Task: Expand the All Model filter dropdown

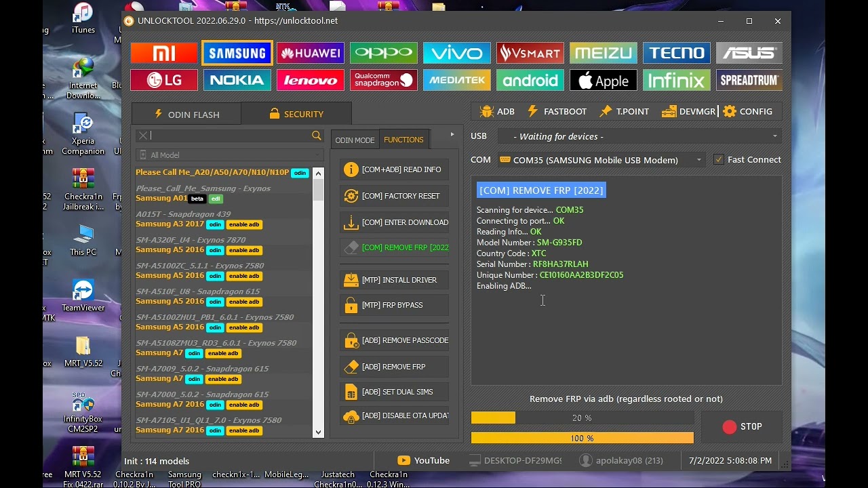Action: 229,155
